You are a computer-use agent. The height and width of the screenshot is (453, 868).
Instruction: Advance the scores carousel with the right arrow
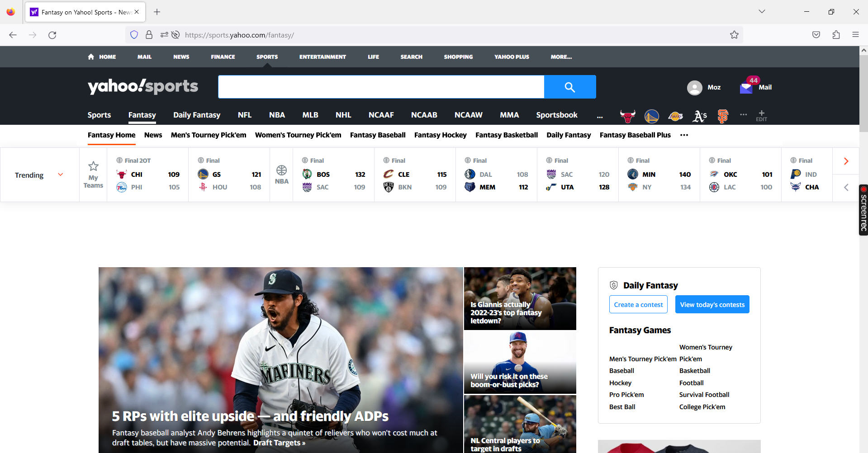[845, 160]
